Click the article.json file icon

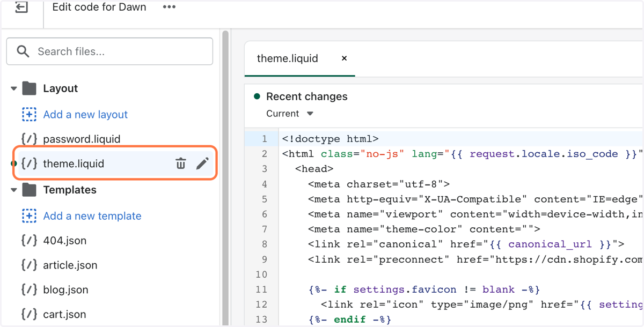tap(29, 265)
